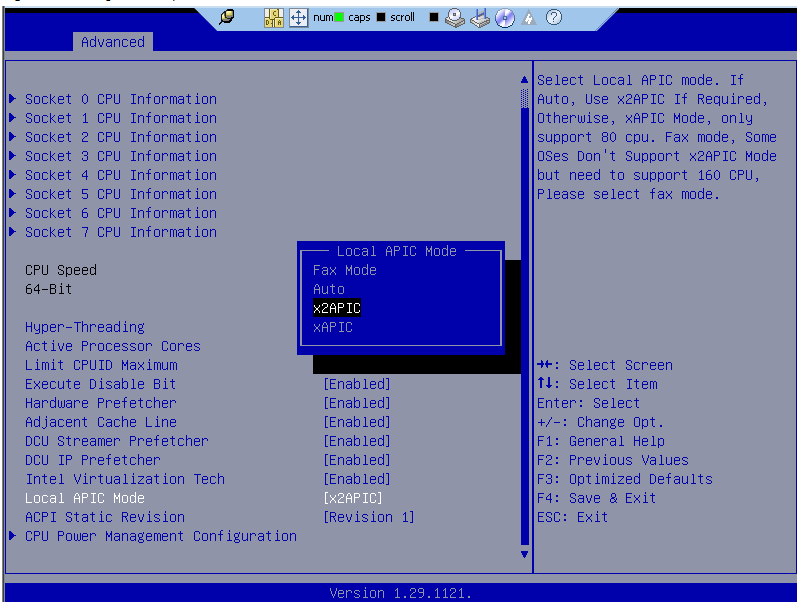Image resolution: width=797 pixels, height=602 pixels.
Task: Select Limit CPUID Maximum setting
Action: tap(101, 365)
